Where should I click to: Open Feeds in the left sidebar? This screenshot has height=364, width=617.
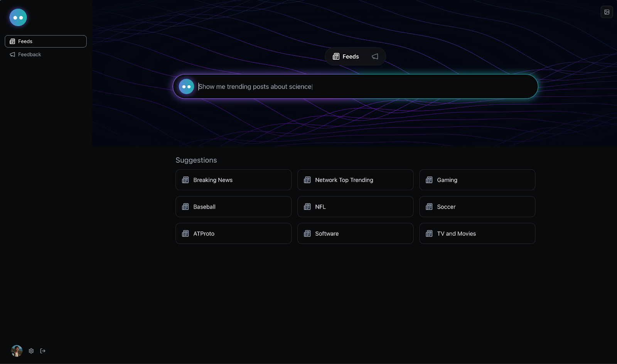pyautogui.click(x=46, y=41)
